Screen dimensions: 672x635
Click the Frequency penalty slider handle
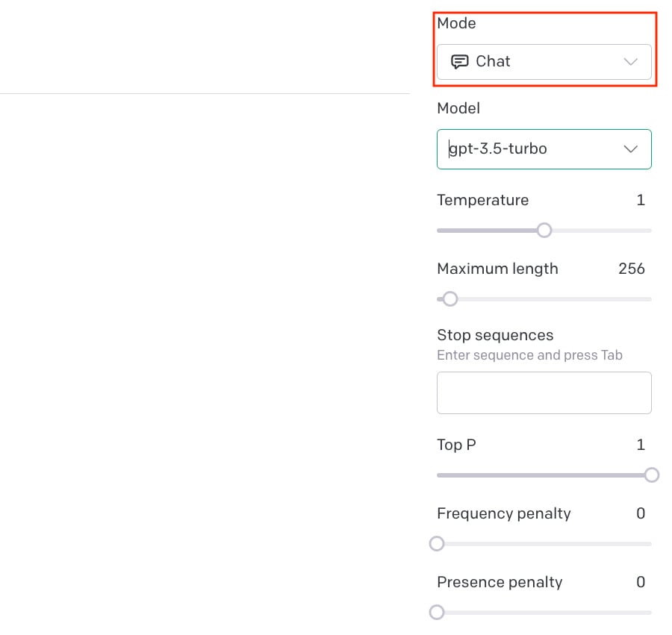tap(437, 543)
